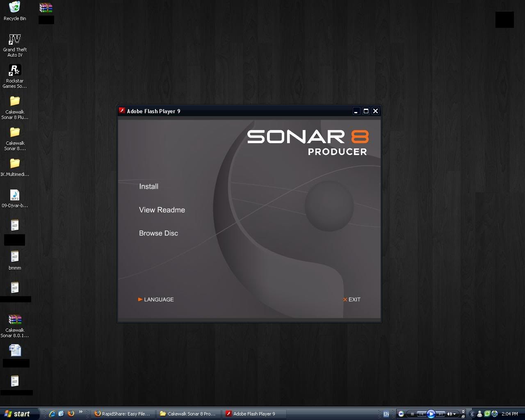Restore the Windows Media Player window
Image resolution: width=525 pixels, height=420 pixels.
[x=463, y=416]
